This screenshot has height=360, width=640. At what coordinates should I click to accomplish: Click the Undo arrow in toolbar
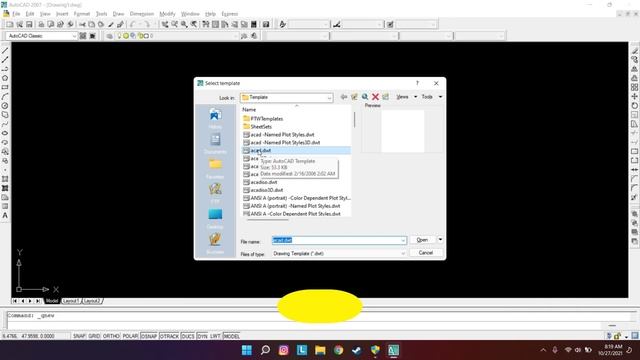(x=133, y=24)
